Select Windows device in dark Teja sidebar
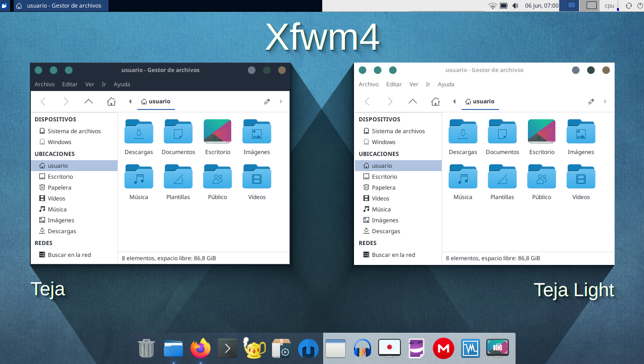This screenshot has width=644, height=364. tap(74, 142)
